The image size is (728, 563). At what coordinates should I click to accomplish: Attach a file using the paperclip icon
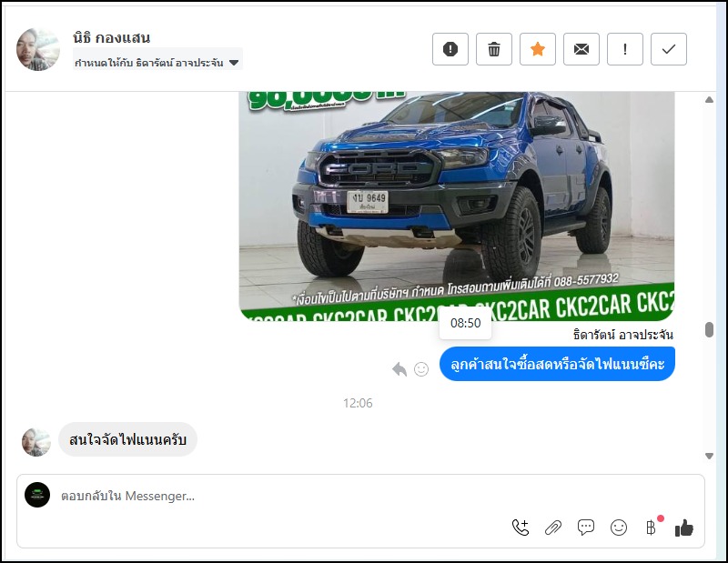click(553, 528)
